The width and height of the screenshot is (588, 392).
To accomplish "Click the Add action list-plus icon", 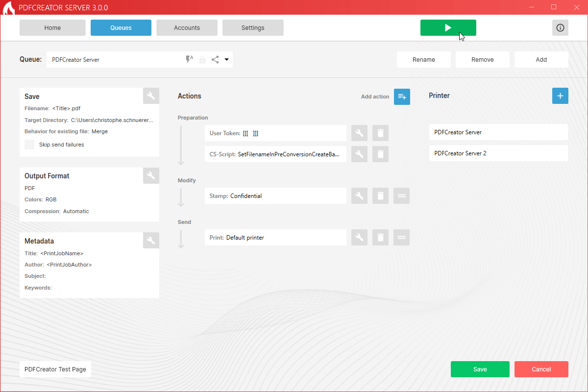I will point(402,97).
